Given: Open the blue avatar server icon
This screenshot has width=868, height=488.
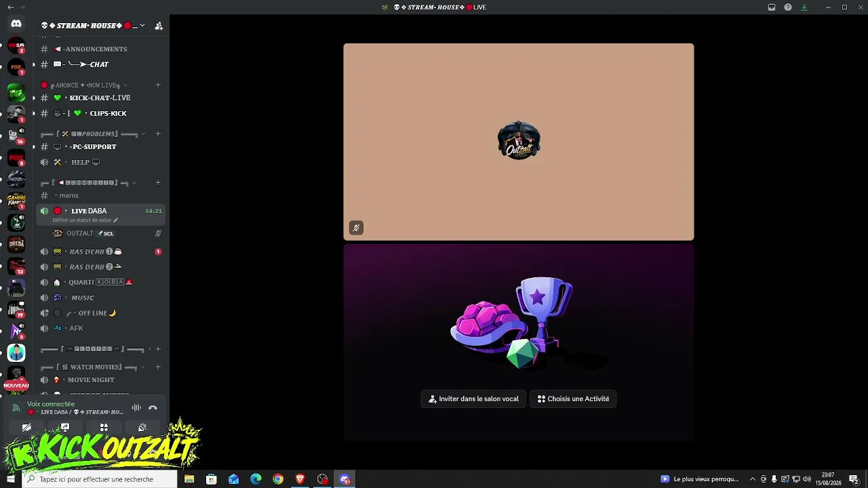Looking at the screenshot, I should 16,352.
